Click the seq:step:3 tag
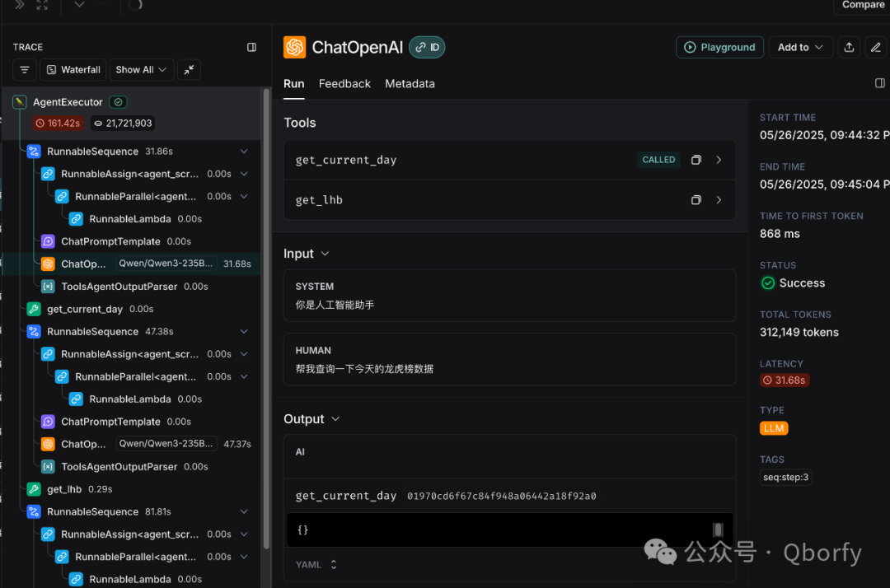Viewport: 890px width, 588px height. click(785, 478)
